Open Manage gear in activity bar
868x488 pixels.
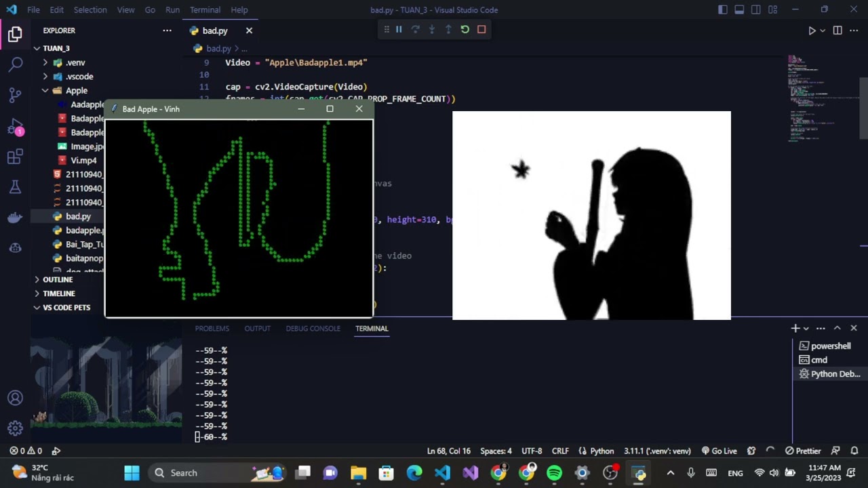15,428
